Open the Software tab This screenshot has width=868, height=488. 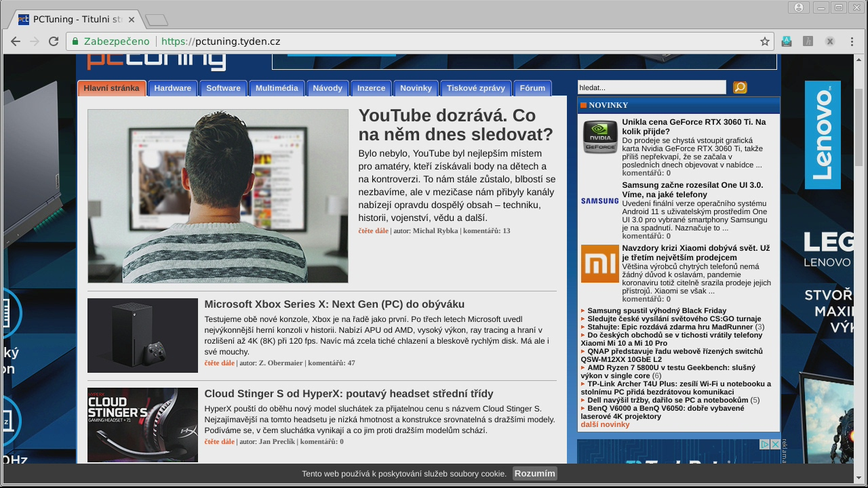[223, 88]
